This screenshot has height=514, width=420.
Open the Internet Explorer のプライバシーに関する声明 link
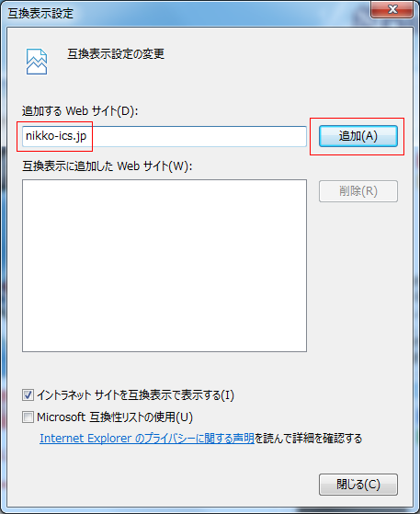click(x=147, y=439)
